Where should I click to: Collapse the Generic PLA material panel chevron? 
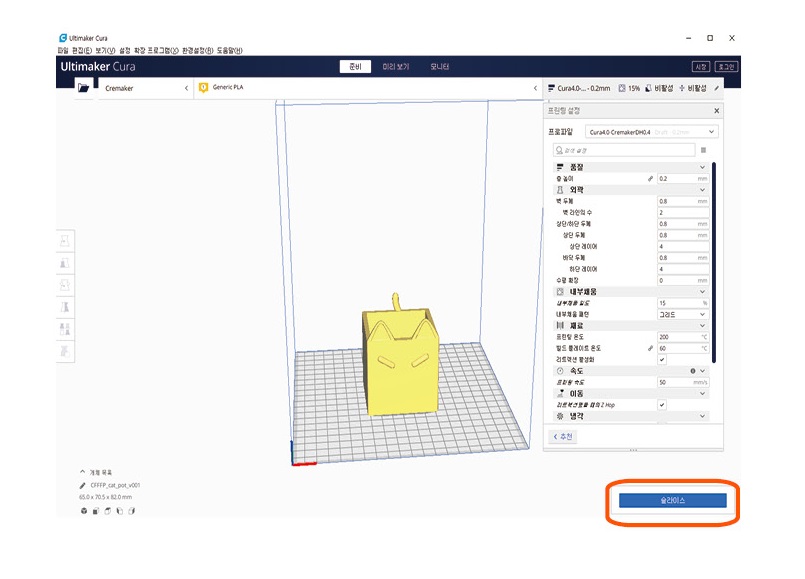click(535, 88)
